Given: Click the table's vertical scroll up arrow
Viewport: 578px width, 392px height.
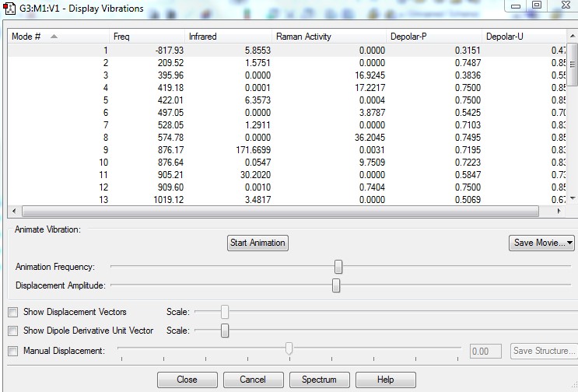Looking at the screenshot, I should 573,36.
